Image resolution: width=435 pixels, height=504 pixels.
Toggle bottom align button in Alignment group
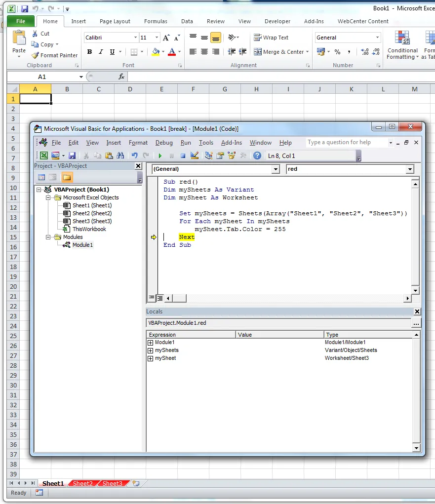pos(216,38)
